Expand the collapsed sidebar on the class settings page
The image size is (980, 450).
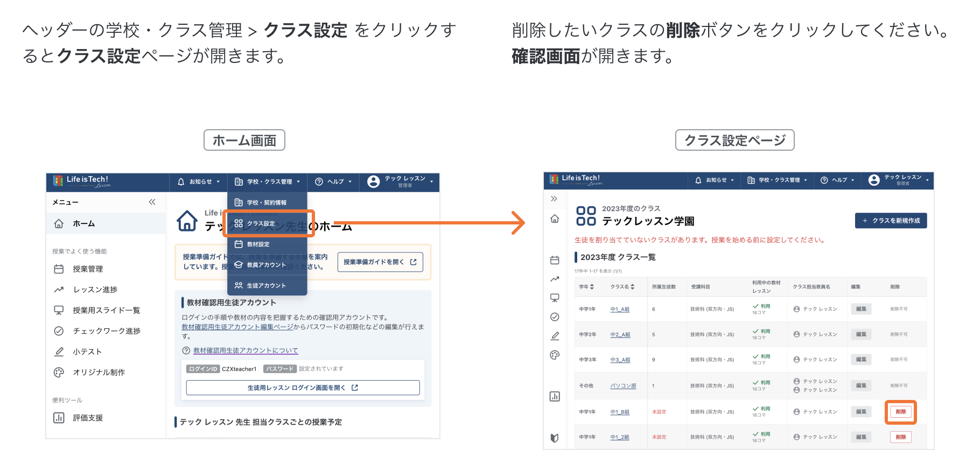(x=554, y=199)
